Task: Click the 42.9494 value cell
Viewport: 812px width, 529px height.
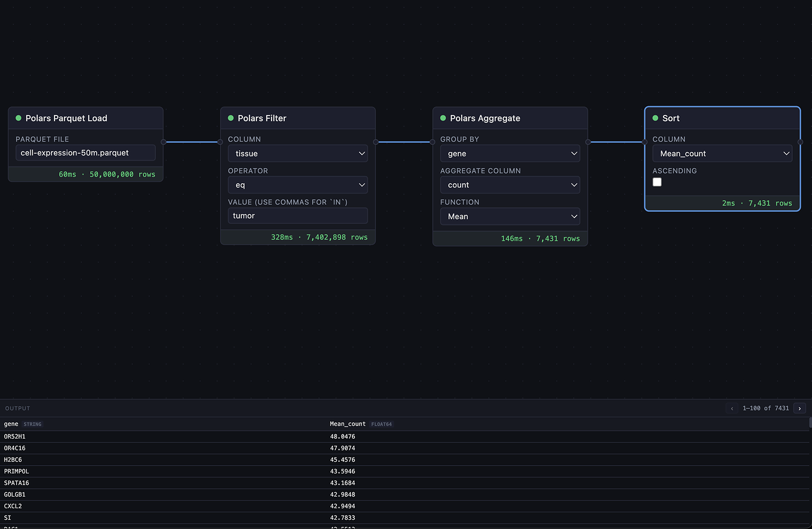Action: point(343,506)
